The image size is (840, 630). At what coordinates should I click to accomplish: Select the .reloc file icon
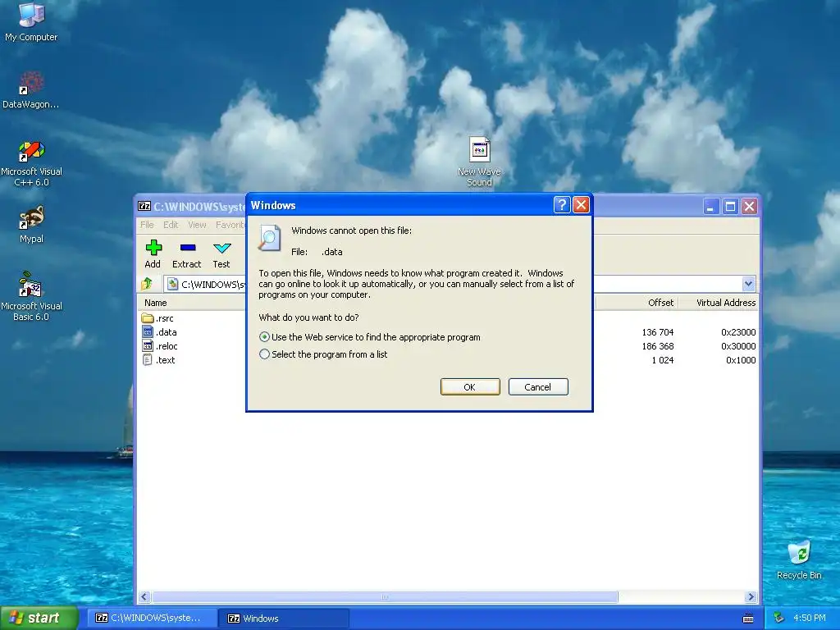click(148, 346)
